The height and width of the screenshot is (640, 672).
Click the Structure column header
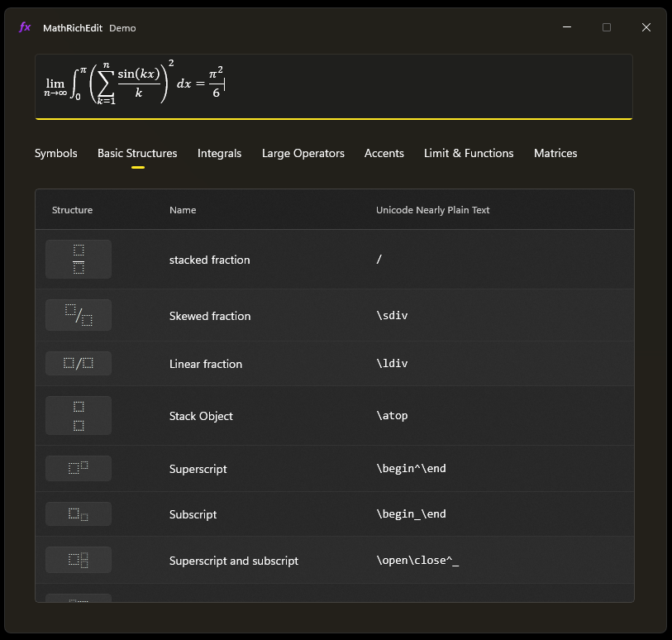[x=72, y=210]
